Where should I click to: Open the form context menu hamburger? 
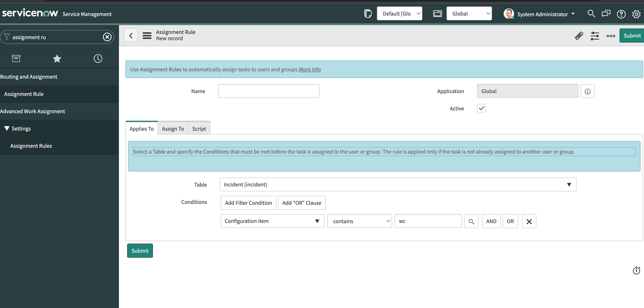click(x=147, y=35)
